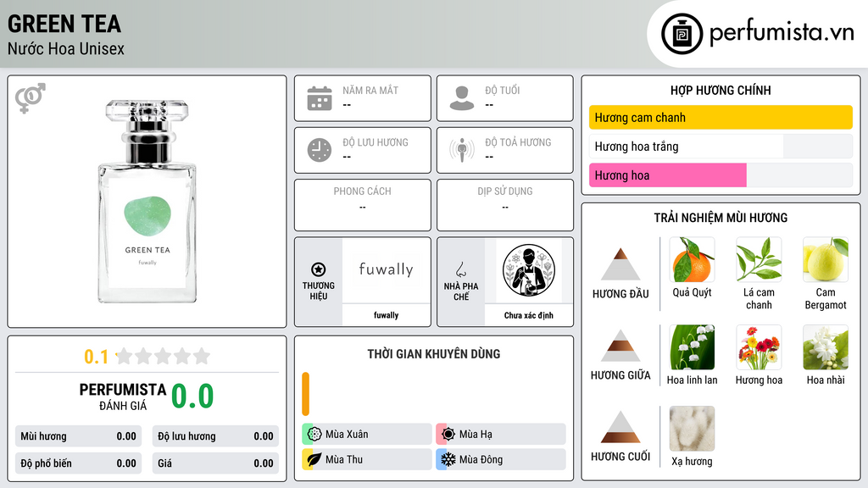Click the Giá score row

[x=215, y=463]
